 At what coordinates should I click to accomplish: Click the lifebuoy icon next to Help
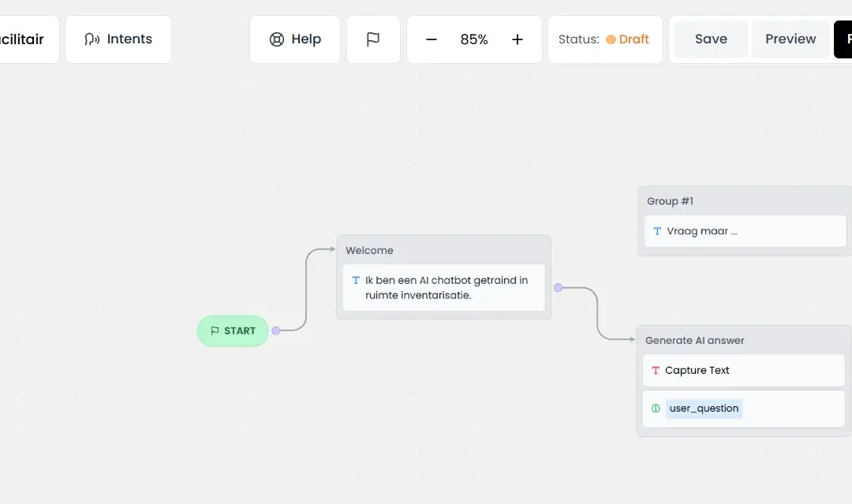[x=277, y=39]
